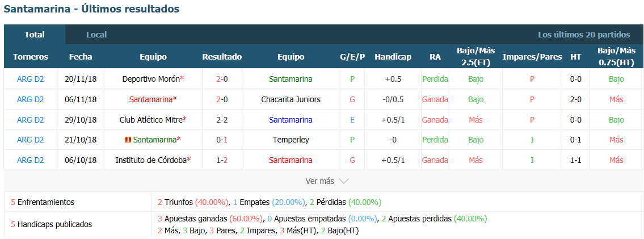Click the Torneros column header
Viewport: 644px width, 239px height.
coord(31,57)
